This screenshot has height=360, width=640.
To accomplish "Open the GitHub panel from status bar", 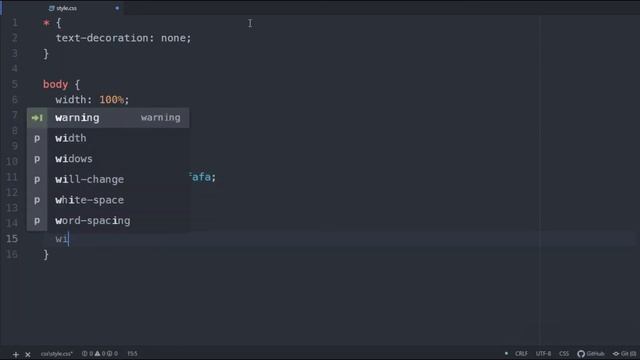I will pos(591,354).
